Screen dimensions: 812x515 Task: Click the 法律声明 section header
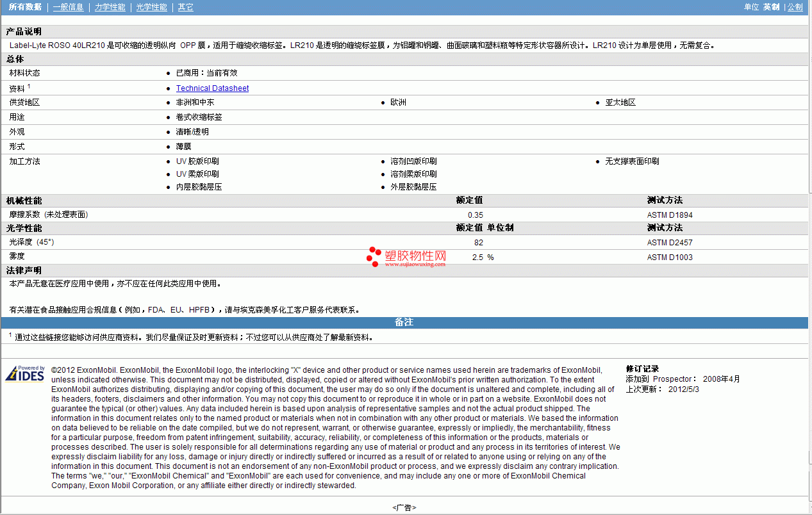click(x=24, y=271)
